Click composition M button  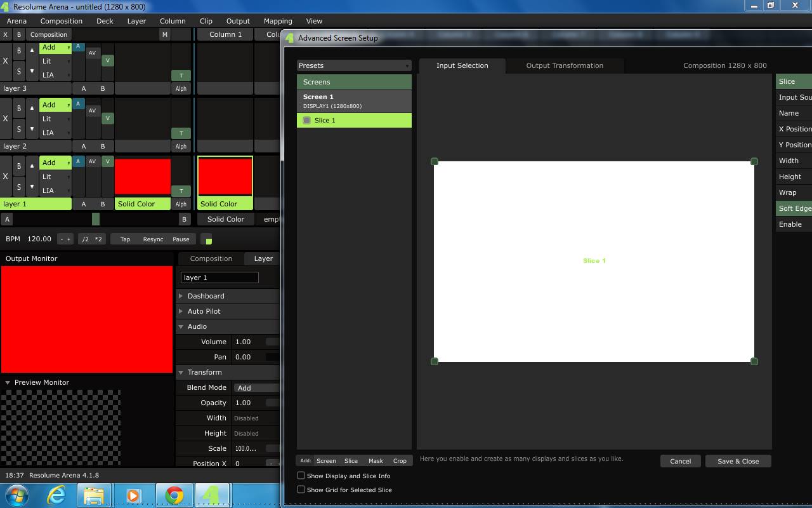[x=164, y=34]
